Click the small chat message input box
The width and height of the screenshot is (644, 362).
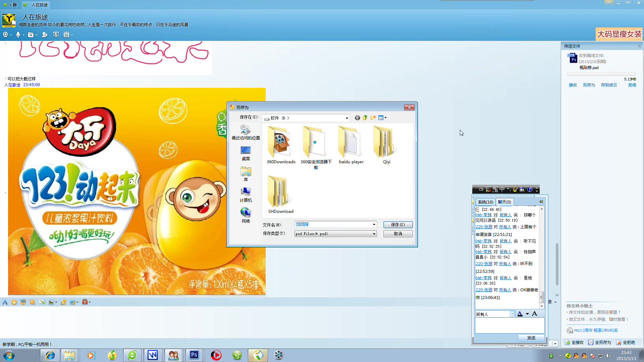click(x=509, y=325)
